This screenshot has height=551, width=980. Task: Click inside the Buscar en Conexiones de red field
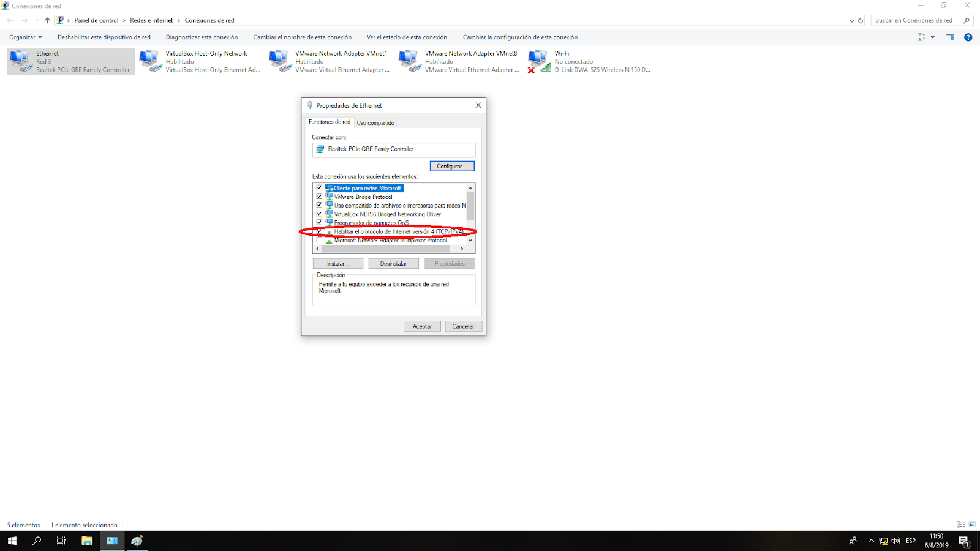[x=916, y=20]
